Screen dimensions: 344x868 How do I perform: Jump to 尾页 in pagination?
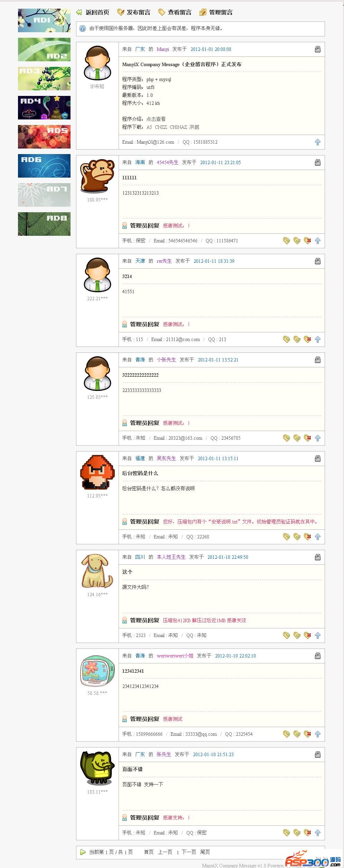pyautogui.click(x=205, y=852)
